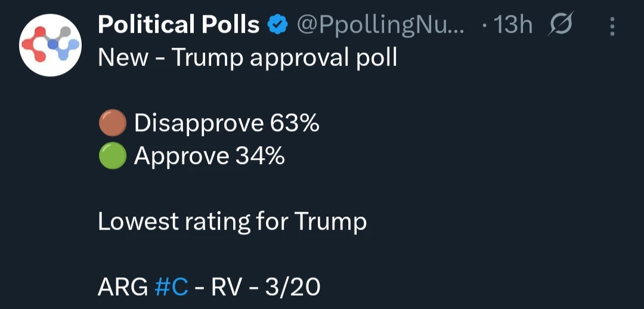644x309 pixels.
Task: Click the blue verified checkmark badge
Action: point(277,25)
